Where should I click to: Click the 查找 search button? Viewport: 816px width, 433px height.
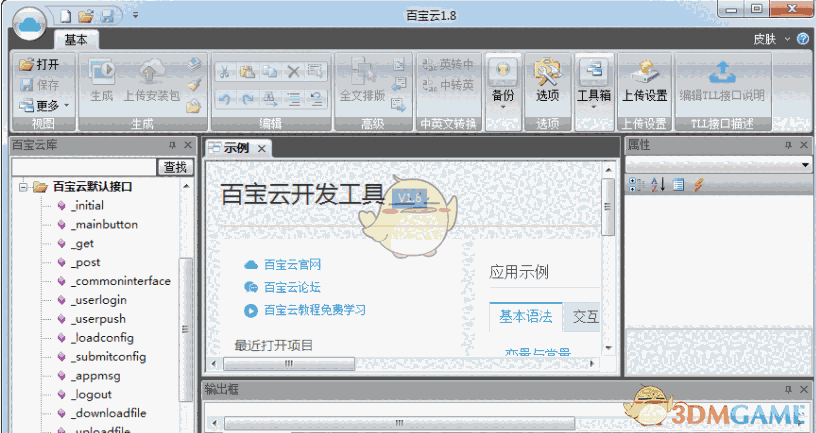175,167
